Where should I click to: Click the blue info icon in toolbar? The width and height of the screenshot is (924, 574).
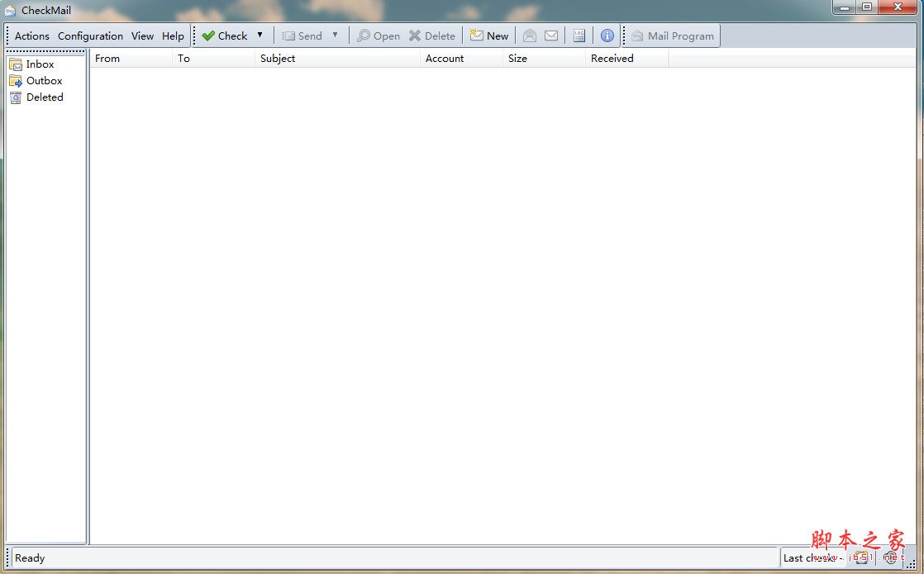pos(607,36)
